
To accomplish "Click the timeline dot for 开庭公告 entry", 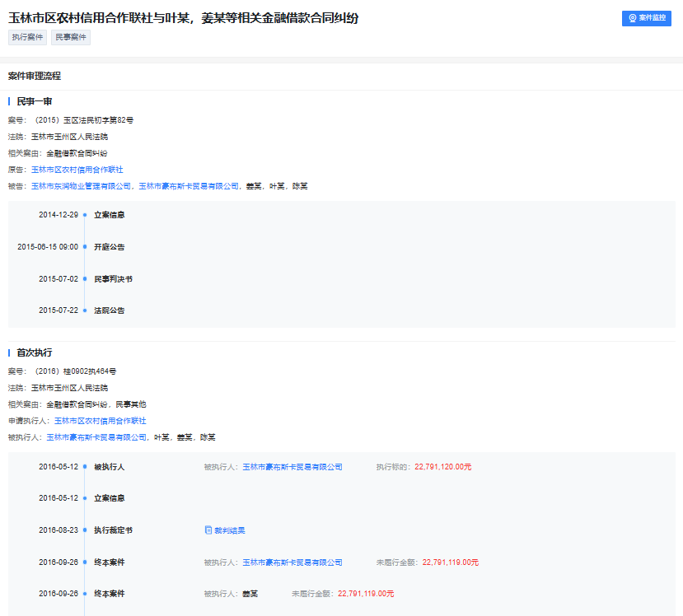I will tap(85, 247).
